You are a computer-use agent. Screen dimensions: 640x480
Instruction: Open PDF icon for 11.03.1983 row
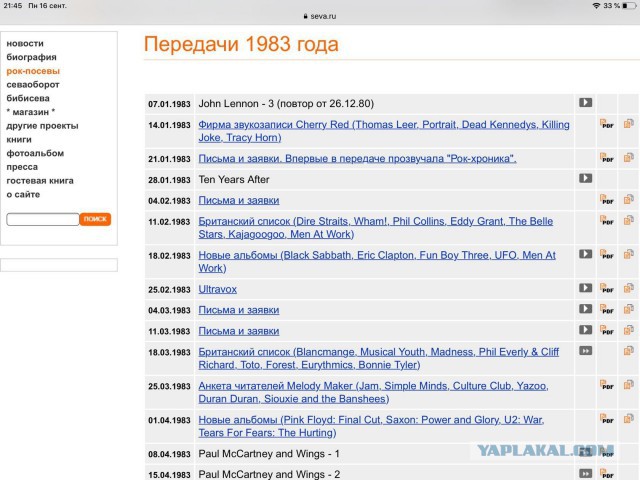click(607, 330)
